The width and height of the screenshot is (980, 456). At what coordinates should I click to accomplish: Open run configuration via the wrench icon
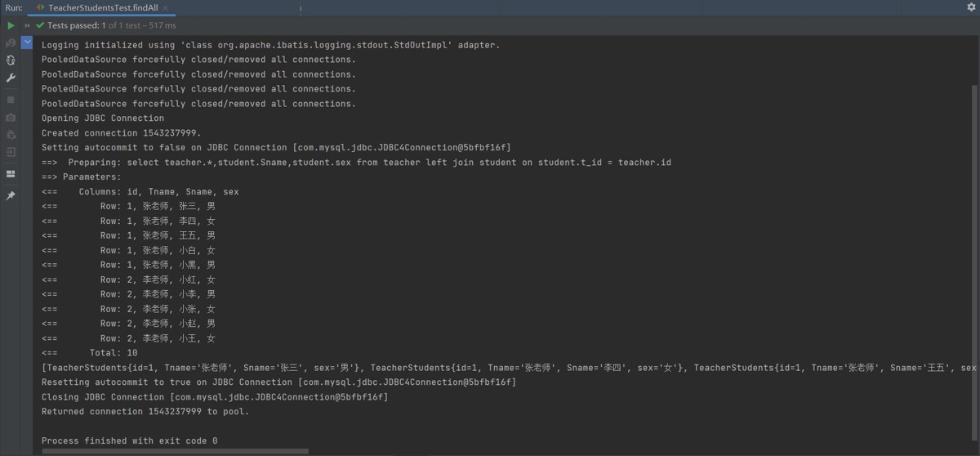click(11, 78)
